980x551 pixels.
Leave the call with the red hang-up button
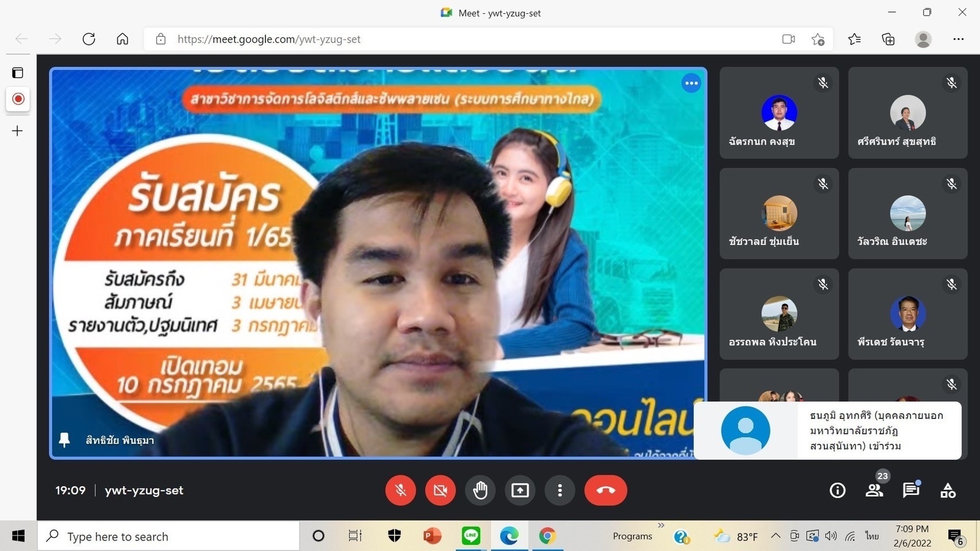[605, 490]
